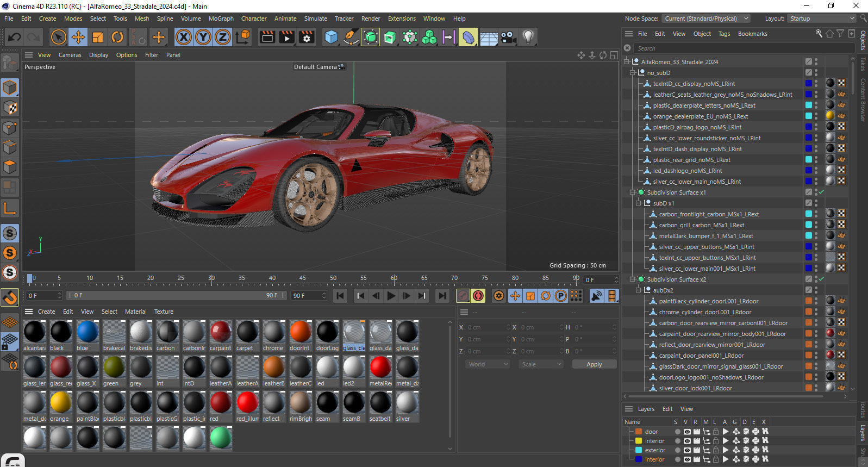Screen dimensions: 868x467
Task: Select orange_dealerplate_EU_noMS_LRext object
Action: tap(700, 116)
